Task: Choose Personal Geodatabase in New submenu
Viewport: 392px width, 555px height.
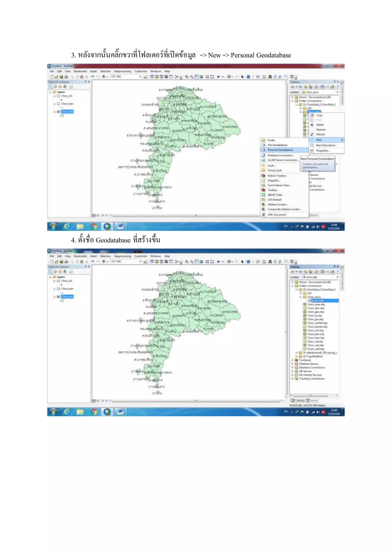Action: click(285, 150)
